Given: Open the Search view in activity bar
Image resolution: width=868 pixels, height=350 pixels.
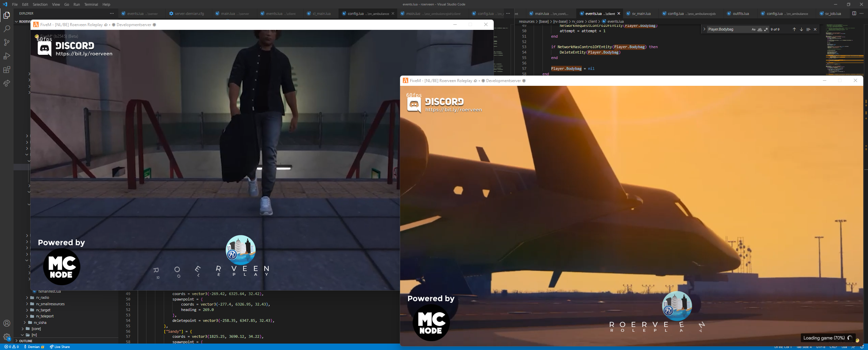Looking at the screenshot, I should [7, 29].
